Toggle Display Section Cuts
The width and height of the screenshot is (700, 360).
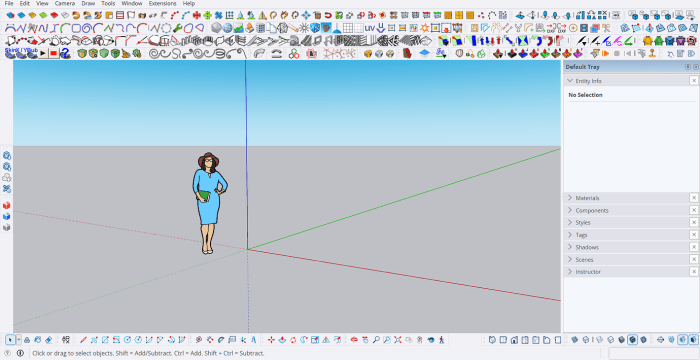click(x=683, y=340)
